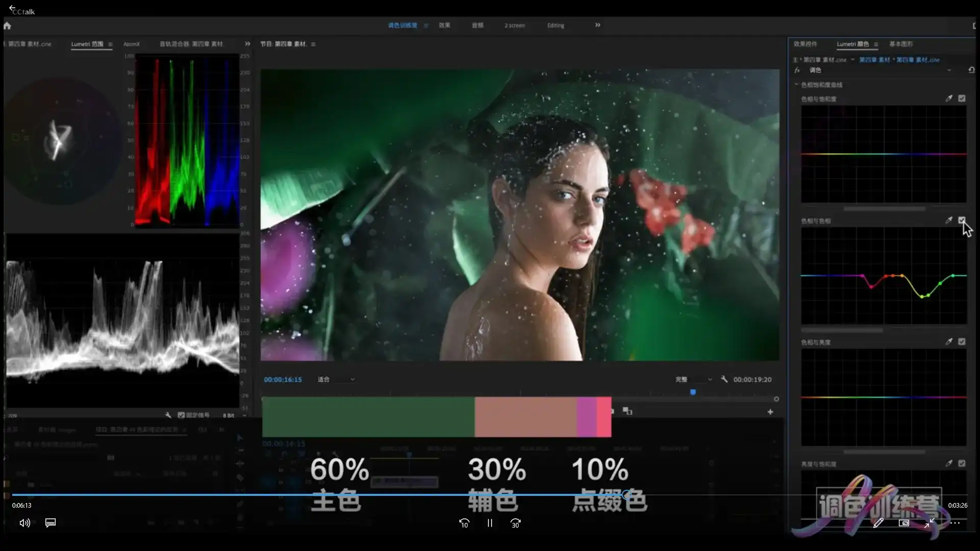980x551 pixels.
Task: Open the 适合 zoom level dropdown
Action: (336, 380)
